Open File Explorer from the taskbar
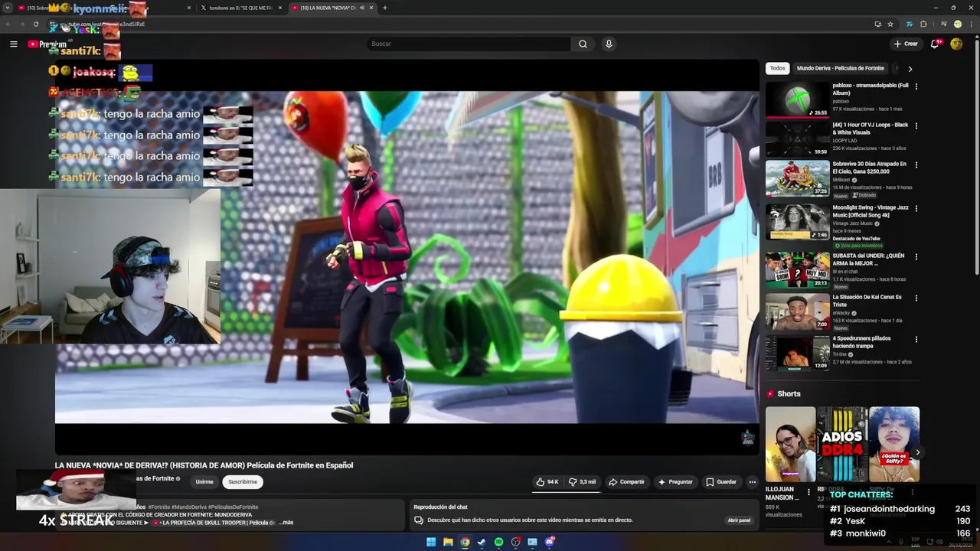 tap(448, 543)
